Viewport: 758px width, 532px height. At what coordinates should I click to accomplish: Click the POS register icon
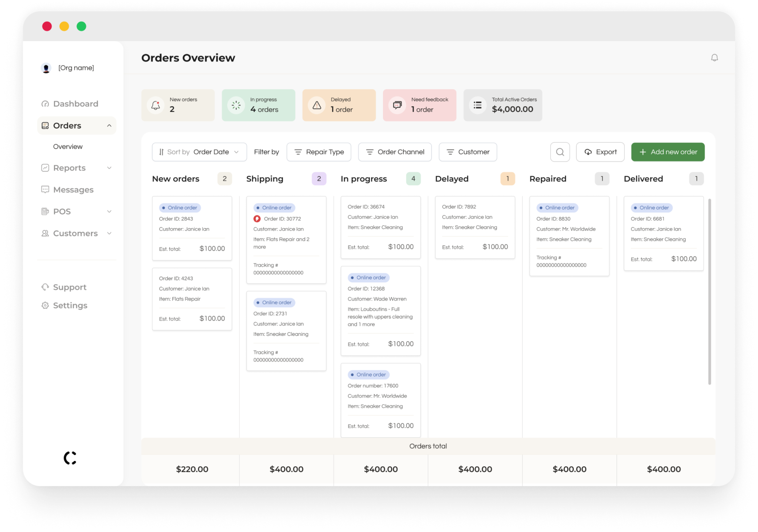coord(45,211)
